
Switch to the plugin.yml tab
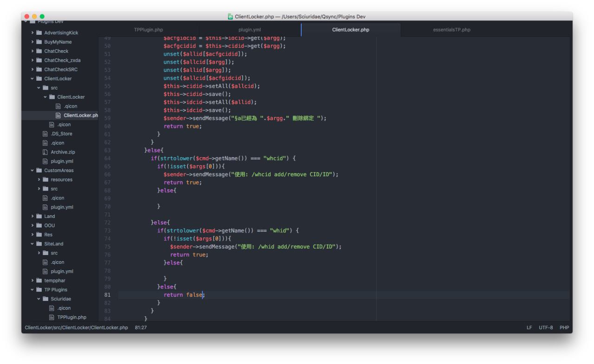[x=250, y=30]
